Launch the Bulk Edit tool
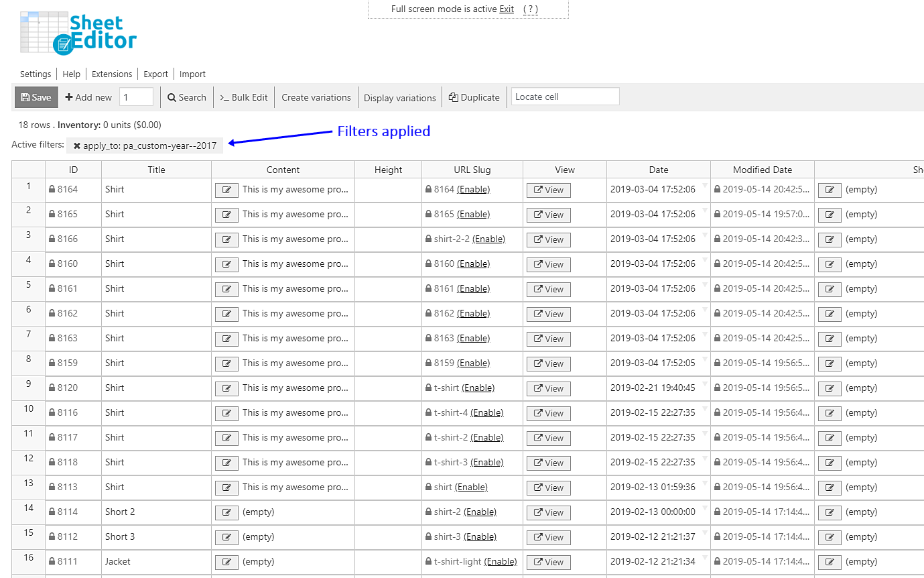The width and height of the screenshot is (924, 578). (x=244, y=97)
